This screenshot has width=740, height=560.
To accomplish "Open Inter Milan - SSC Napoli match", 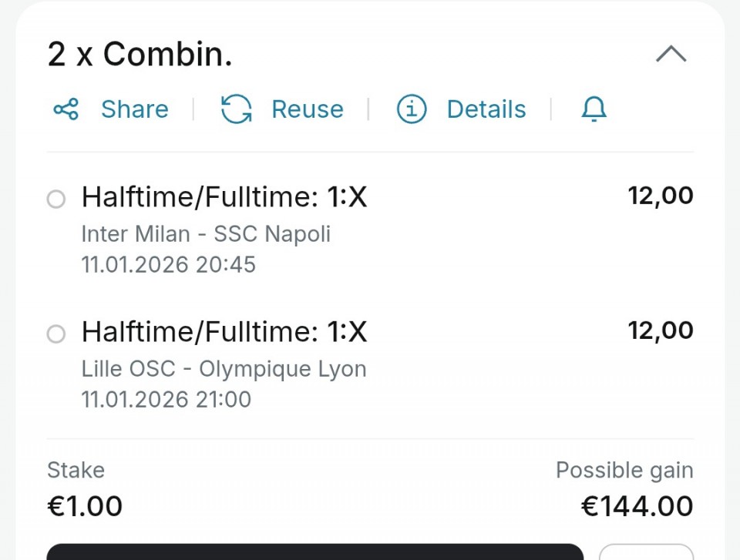I will click(206, 233).
